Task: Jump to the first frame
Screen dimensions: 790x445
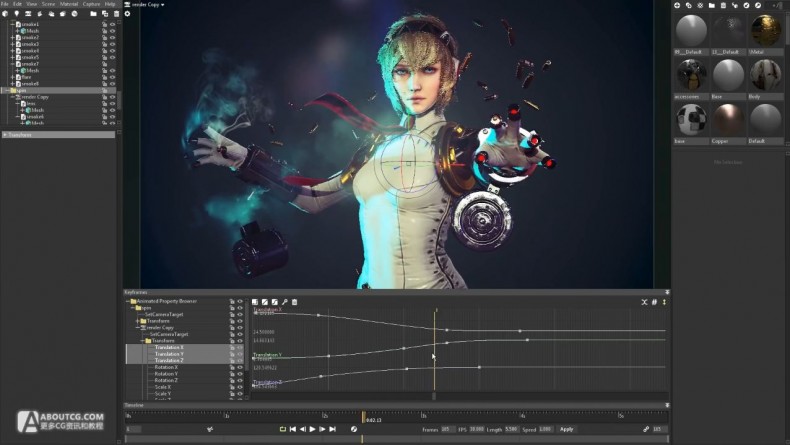Action: click(x=293, y=429)
